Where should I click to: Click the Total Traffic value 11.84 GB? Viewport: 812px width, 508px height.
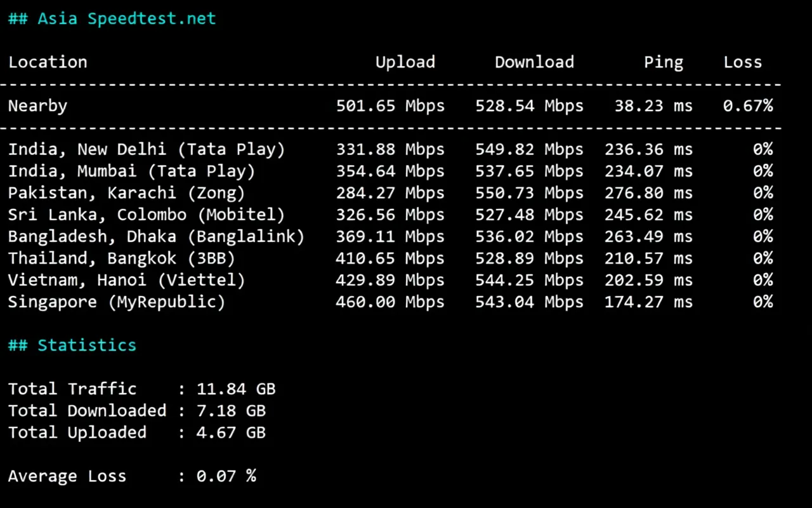pos(235,389)
